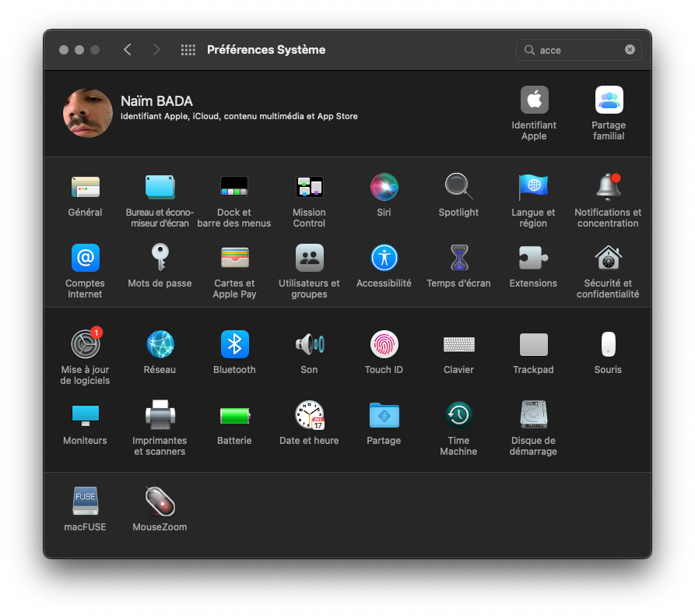695x616 pixels.
Task: Click the search field containing 'acce'
Action: click(x=578, y=50)
